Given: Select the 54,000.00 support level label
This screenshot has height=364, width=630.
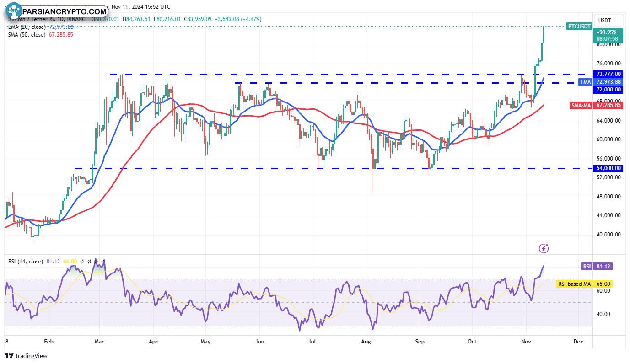Looking at the screenshot, I should [x=608, y=168].
